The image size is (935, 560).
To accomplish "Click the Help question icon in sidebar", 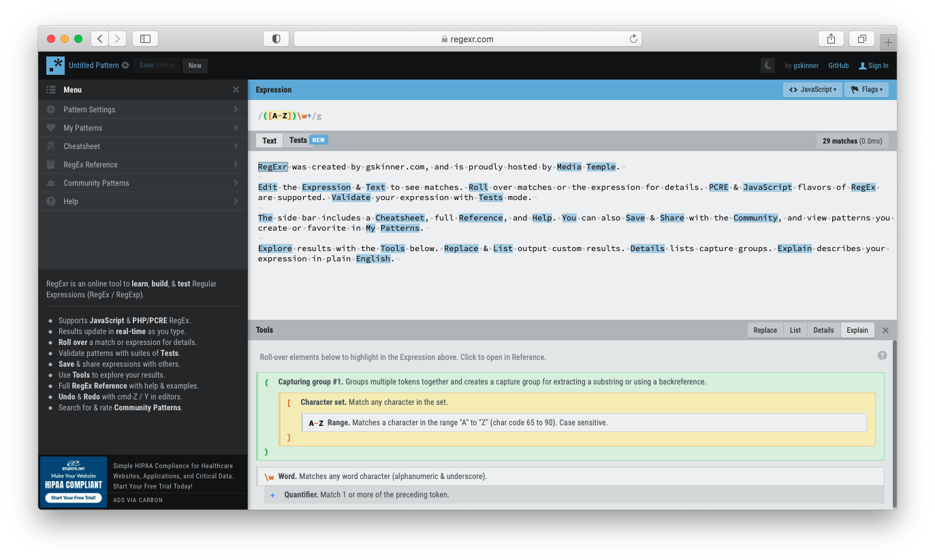I will tap(51, 201).
